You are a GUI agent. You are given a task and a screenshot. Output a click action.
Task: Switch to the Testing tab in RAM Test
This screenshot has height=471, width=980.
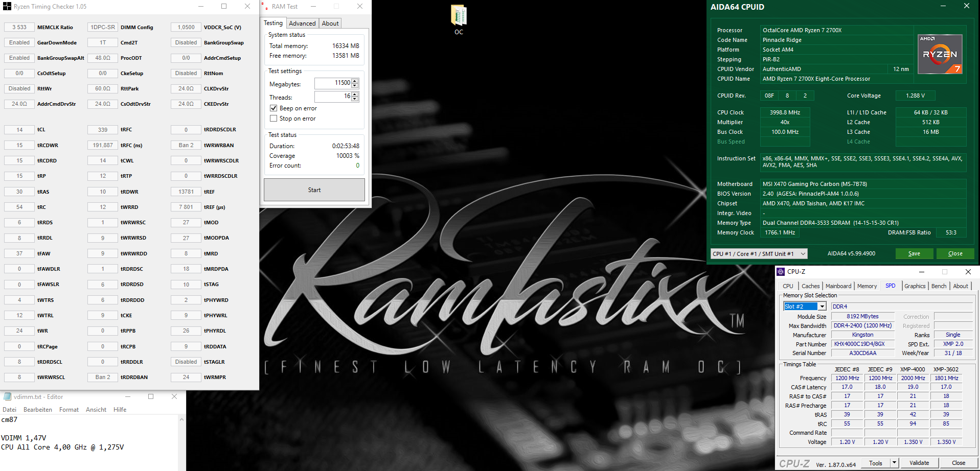tap(273, 23)
